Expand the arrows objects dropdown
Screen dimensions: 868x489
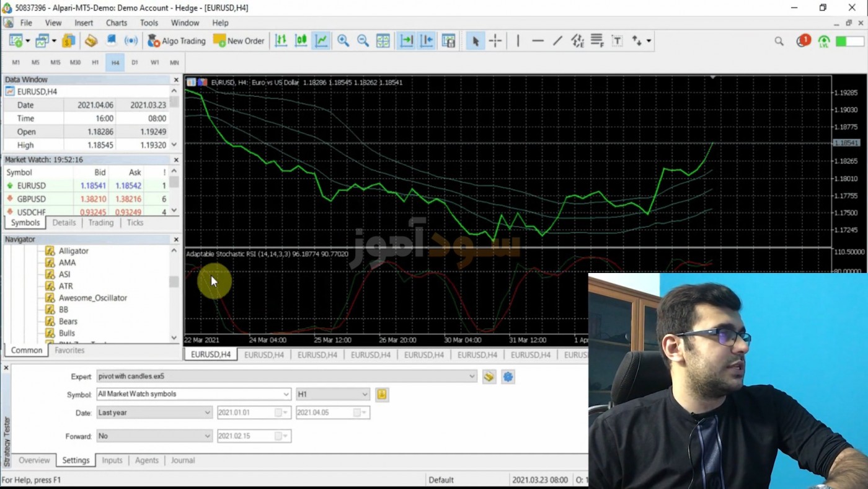pyautogui.click(x=649, y=41)
